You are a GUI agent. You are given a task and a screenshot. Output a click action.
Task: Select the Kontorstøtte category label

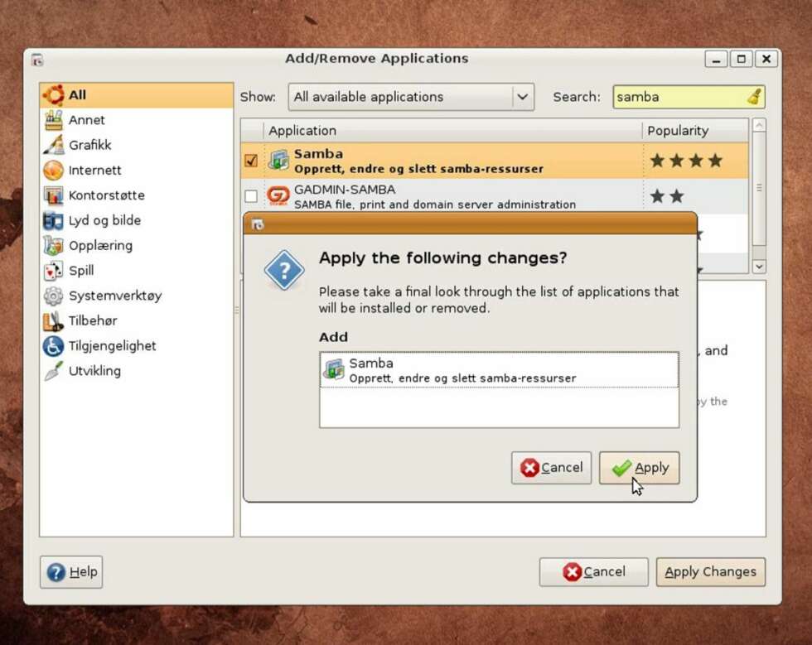[107, 195]
